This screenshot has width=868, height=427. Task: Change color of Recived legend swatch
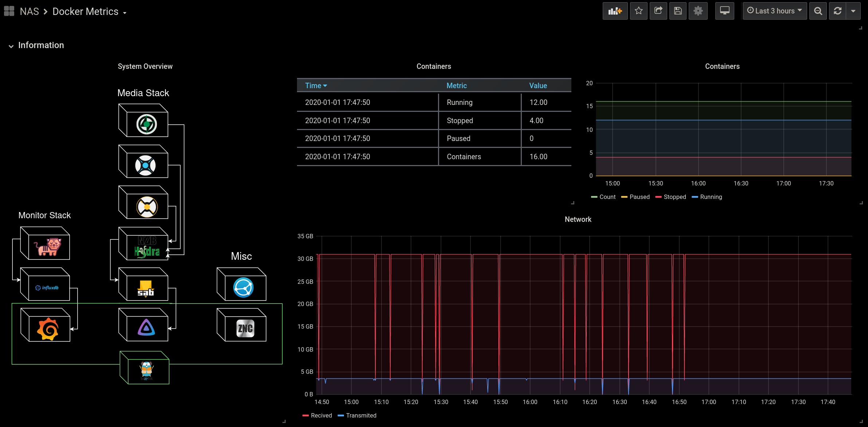coord(306,416)
